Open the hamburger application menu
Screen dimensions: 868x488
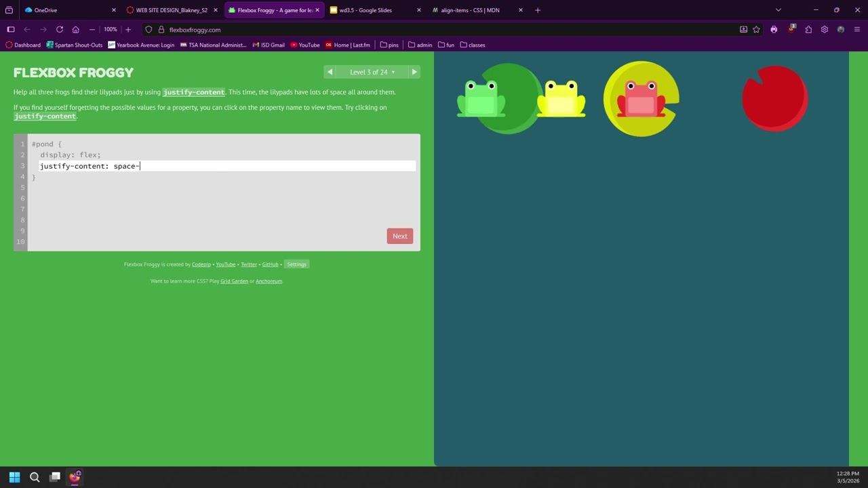857,30
